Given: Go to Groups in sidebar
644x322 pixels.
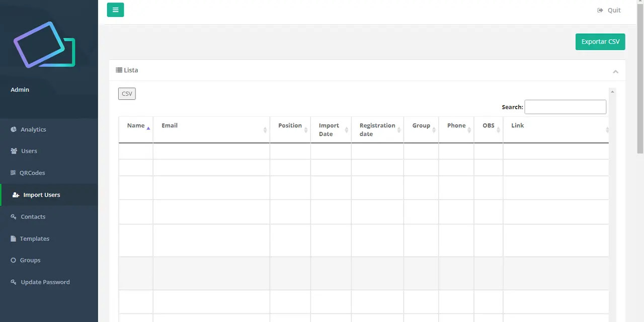Looking at the screenshot, I should [30, 260].
